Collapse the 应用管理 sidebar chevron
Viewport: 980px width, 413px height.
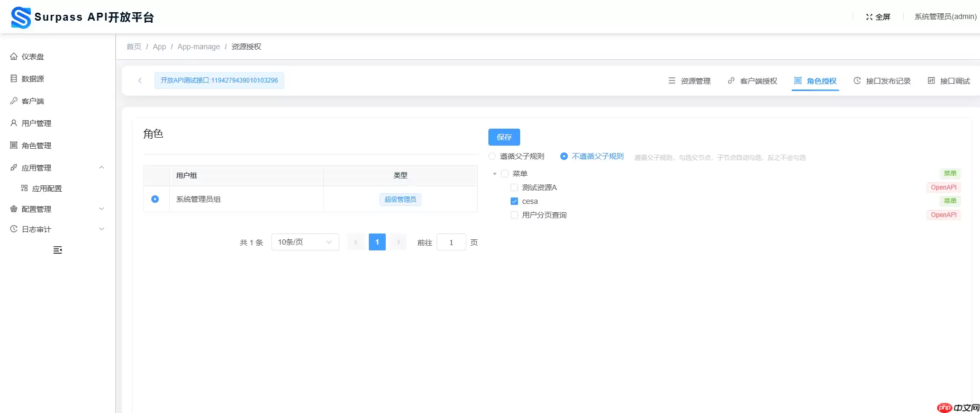(102, 168)
